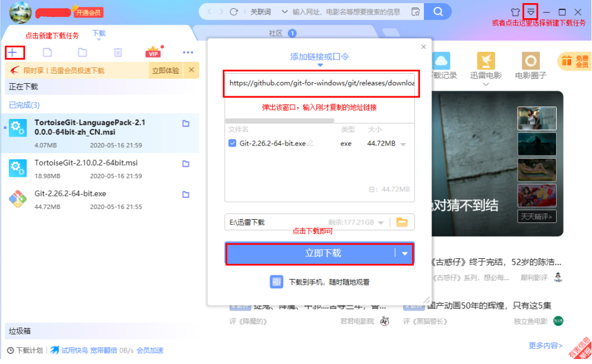This screenshot has width=592, height=364.
Task: Expand the 已完成(3) section
Action: point(24,105)
